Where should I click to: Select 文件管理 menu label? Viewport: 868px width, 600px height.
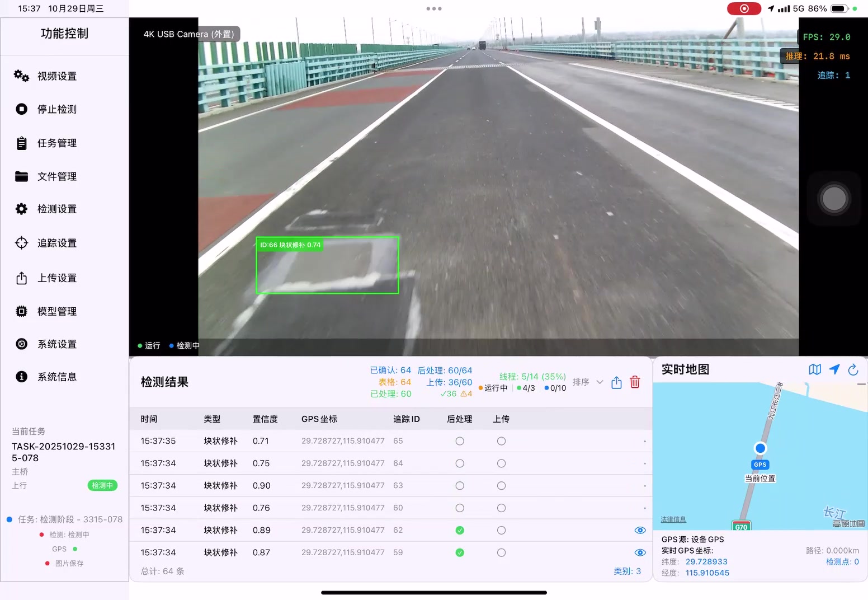pos(57,176)
